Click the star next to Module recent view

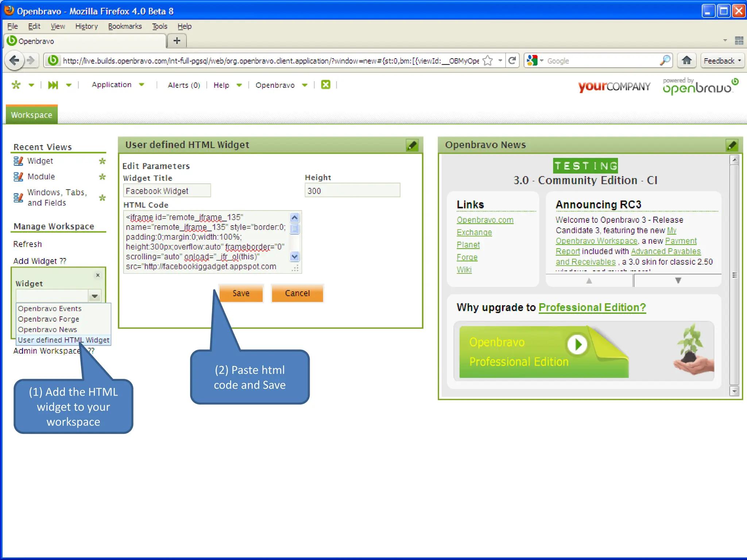coord(102,177)
